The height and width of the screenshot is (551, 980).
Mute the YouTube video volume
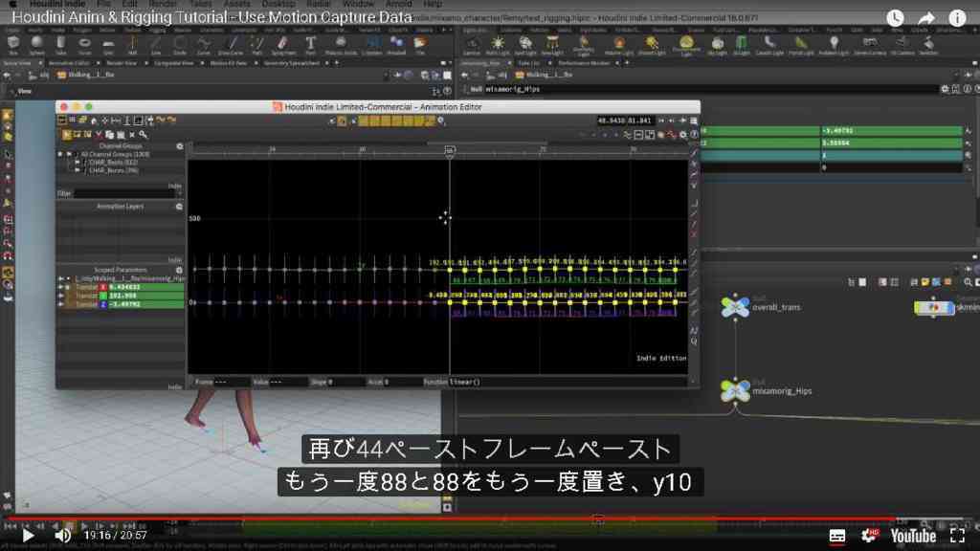click(62, 536)
